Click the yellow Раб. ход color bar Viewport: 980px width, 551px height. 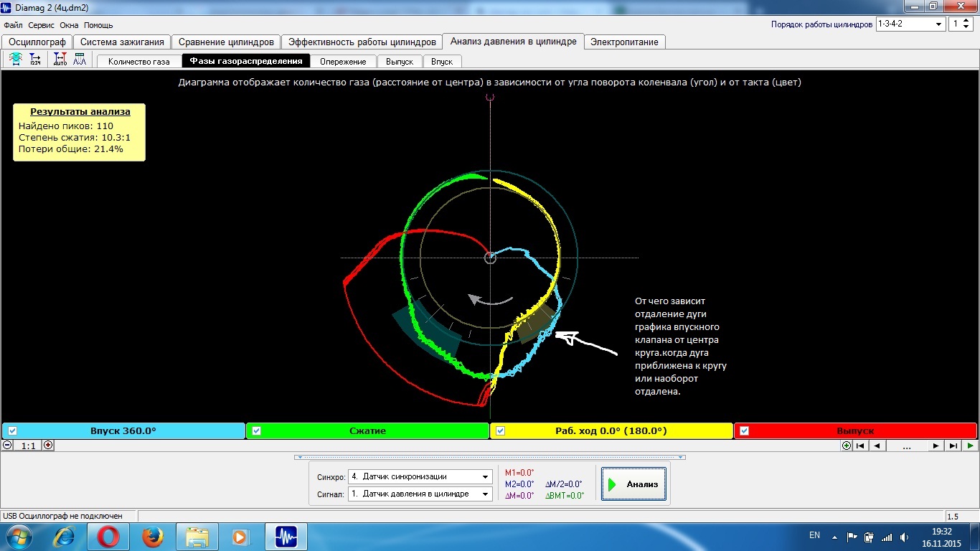click(611, 430)
